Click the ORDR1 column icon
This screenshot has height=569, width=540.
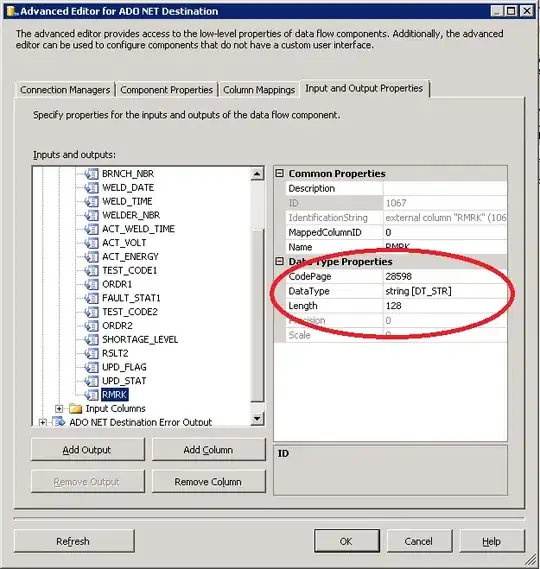91,284
